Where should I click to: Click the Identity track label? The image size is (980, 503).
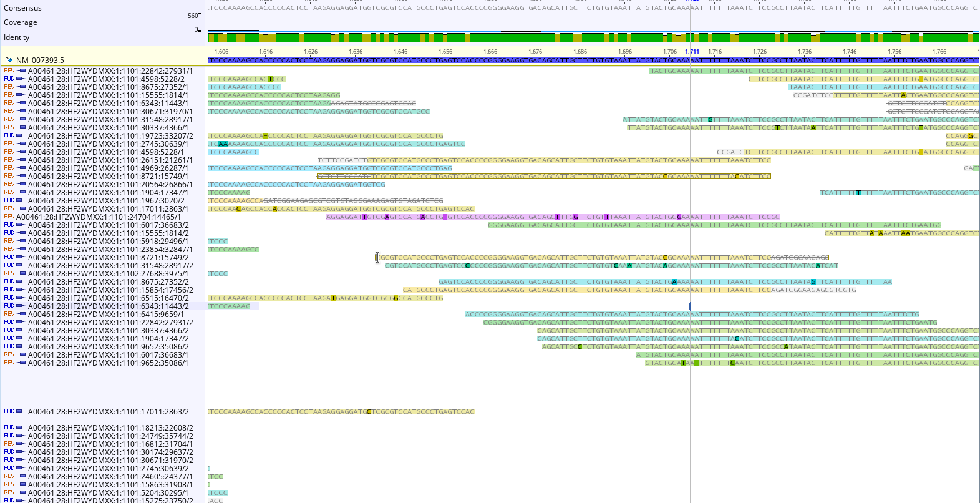pyautogui.click(x=17, y=37)
